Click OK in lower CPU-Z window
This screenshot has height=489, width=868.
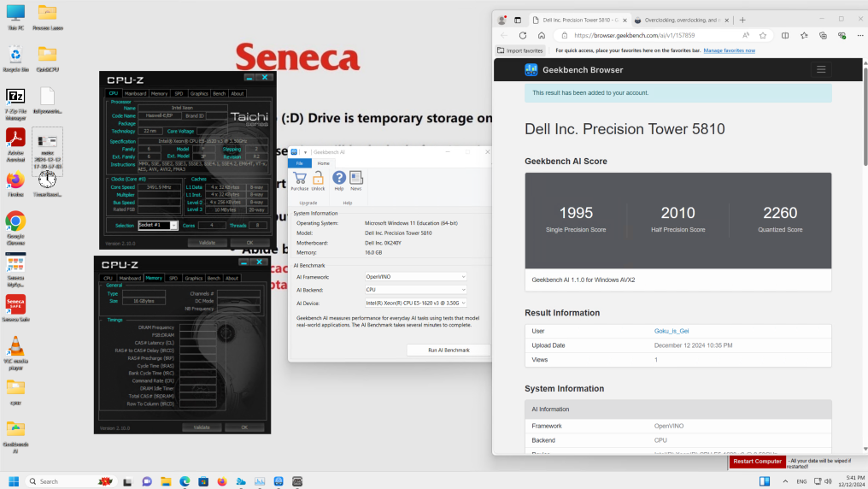coord(244,427)
